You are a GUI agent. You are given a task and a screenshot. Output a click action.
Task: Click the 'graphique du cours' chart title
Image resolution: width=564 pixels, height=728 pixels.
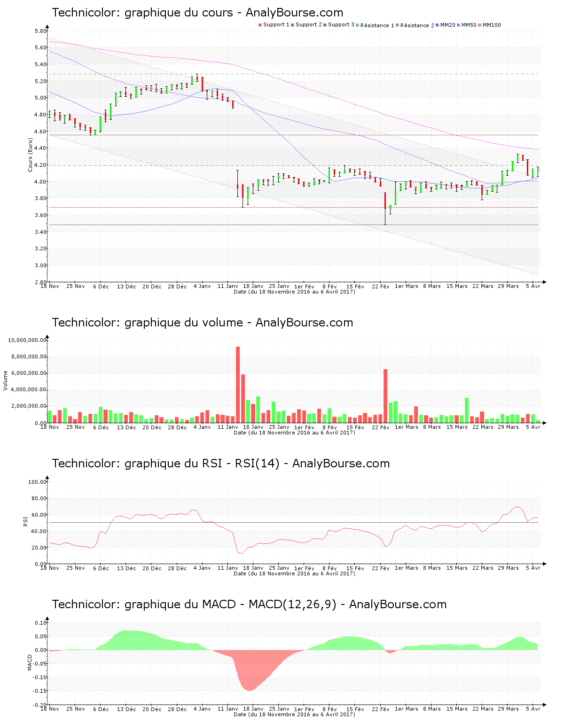197,13
